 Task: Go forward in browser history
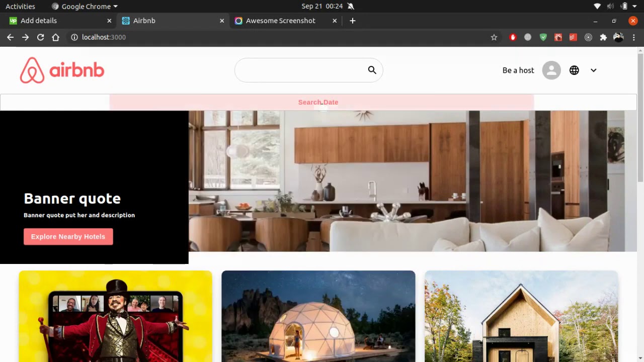pos(25,37)
